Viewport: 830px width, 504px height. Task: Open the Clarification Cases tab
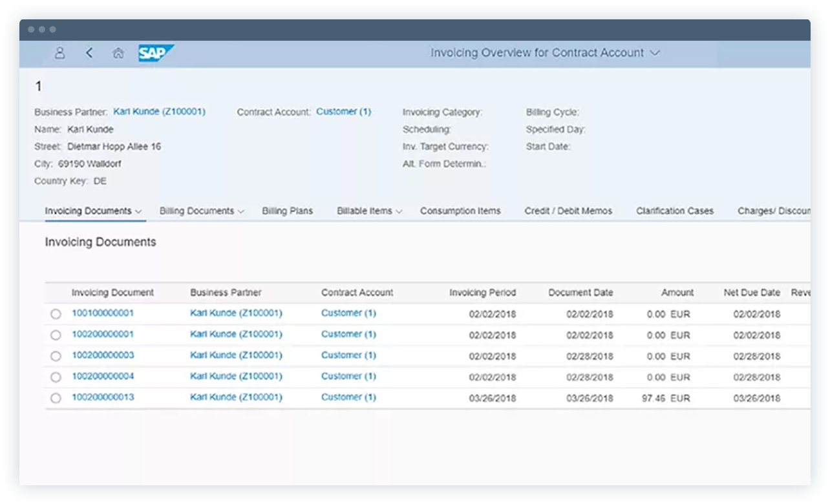675,211
